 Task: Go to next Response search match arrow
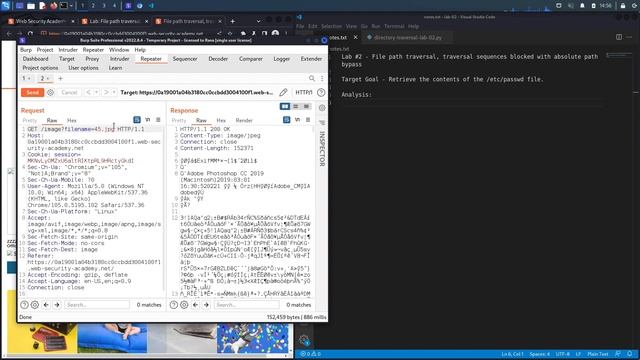pyautogui.click(x=206, y=305)
